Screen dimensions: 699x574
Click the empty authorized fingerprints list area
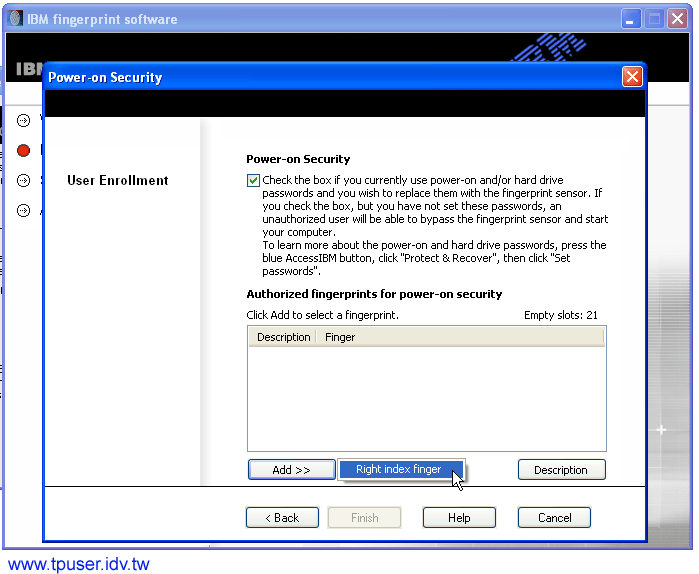coord(426,398)
